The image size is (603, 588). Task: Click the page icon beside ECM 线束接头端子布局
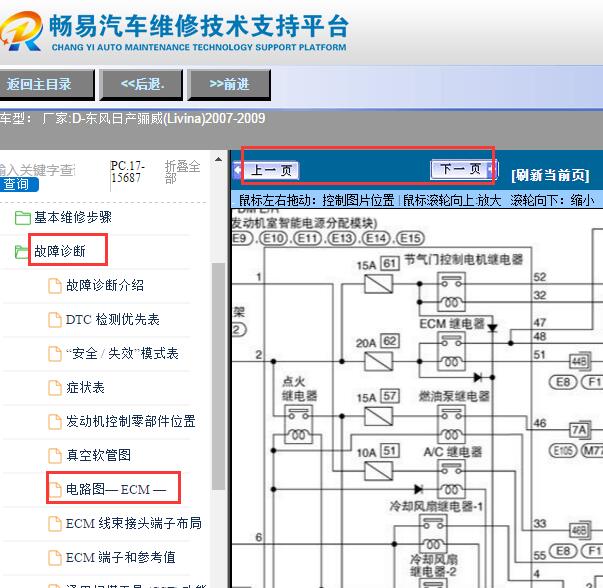[55, 524]
